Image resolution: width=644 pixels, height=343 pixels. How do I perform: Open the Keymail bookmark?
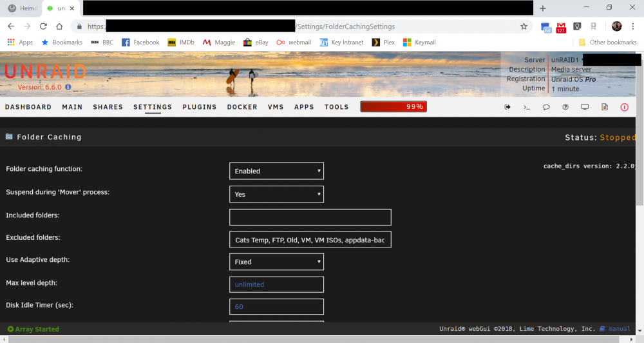pyautogui.click(x=419, y=43)
